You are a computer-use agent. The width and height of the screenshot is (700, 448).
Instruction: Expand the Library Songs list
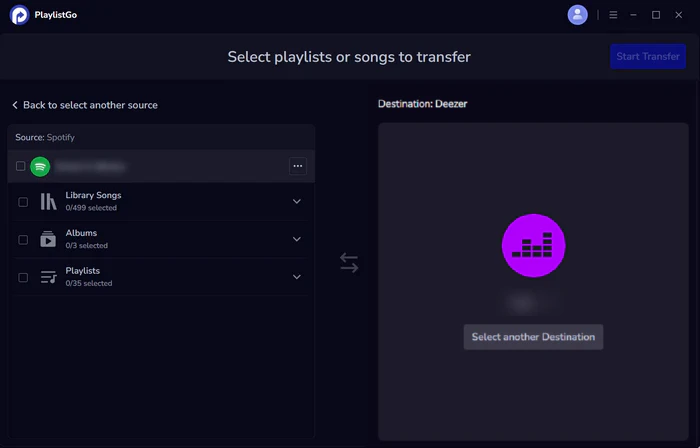pyautogui.click(x=296, y=201)
